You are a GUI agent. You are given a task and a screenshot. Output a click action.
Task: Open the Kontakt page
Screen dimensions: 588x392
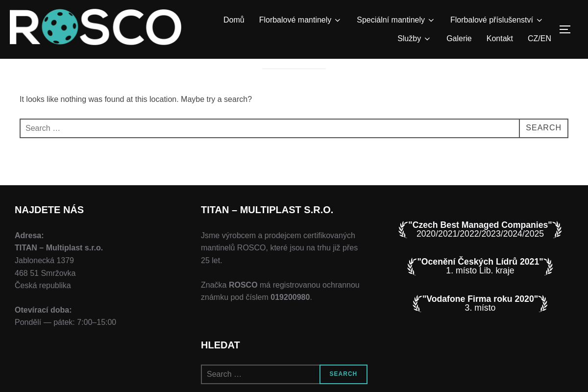coord(499,38)
